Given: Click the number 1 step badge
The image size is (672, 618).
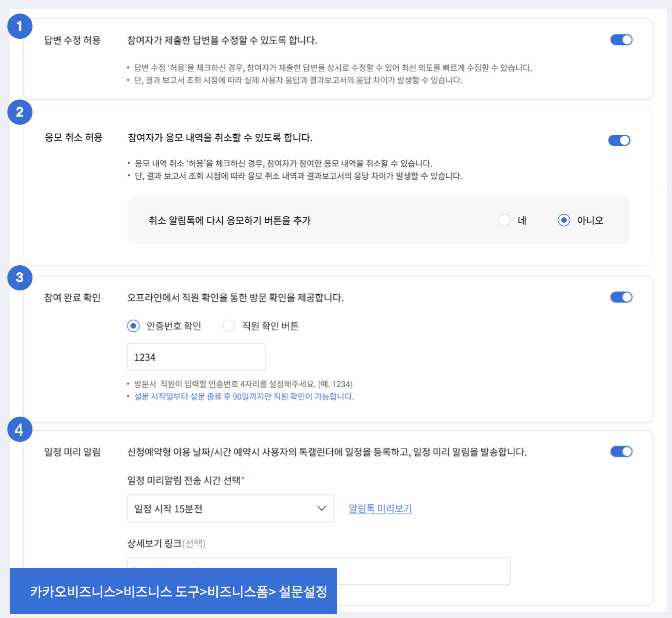Looking at the screenshot, I should [20, 26].
